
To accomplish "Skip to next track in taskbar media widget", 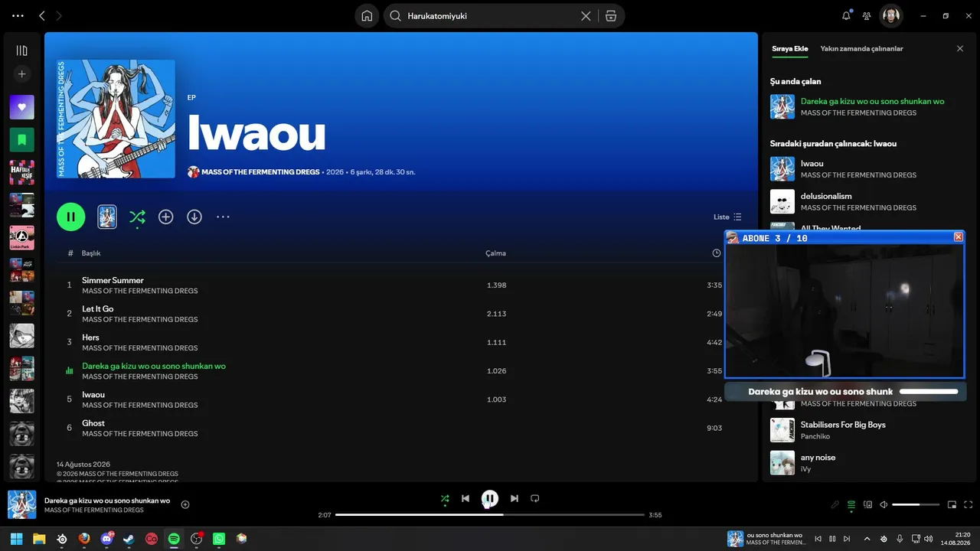I will click(x=847, y=539).
